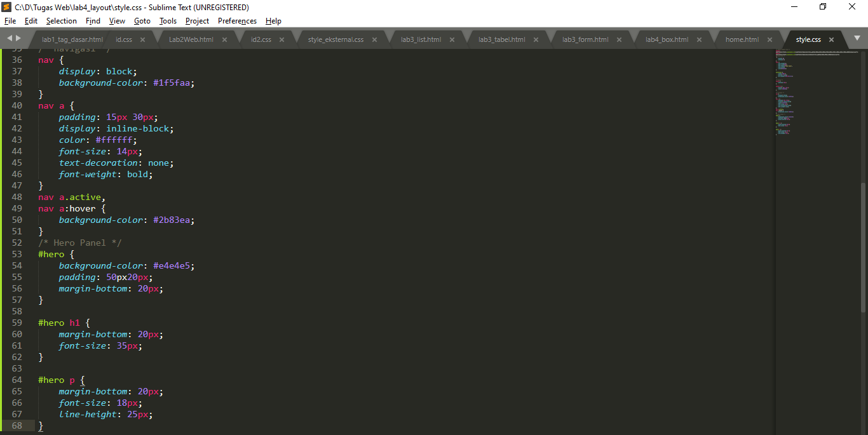868x435 pixels.
Task: Open the File menu
Action: (x=10, y=21)
